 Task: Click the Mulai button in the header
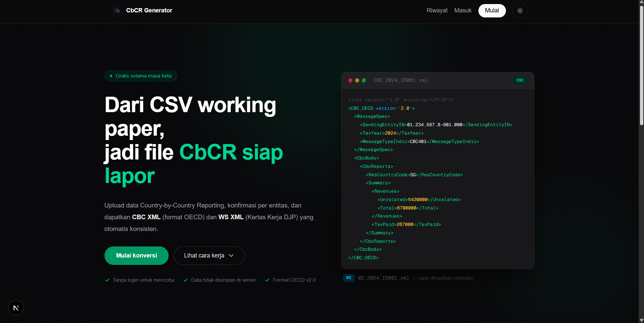(x=492, y=11)
